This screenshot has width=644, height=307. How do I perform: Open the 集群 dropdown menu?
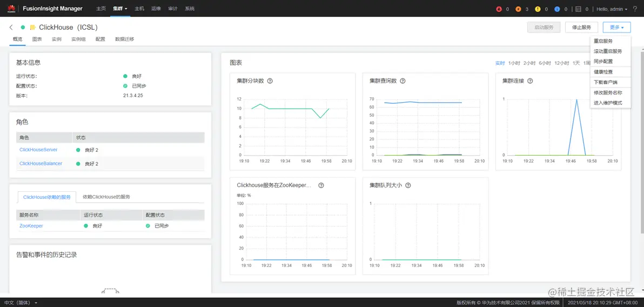[x=120, y=9]
